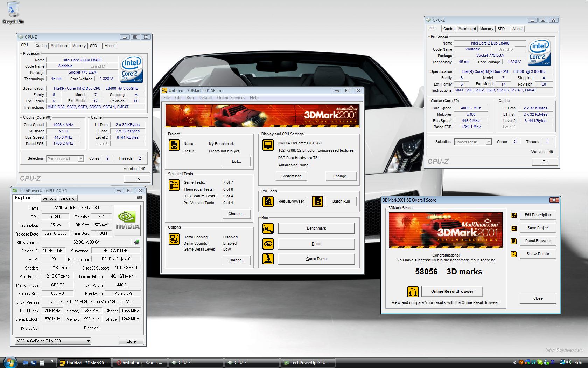Open the GPU selection dropdown in GPU-Z
This screenshot has height=368, width=588.
click(53, 341)
